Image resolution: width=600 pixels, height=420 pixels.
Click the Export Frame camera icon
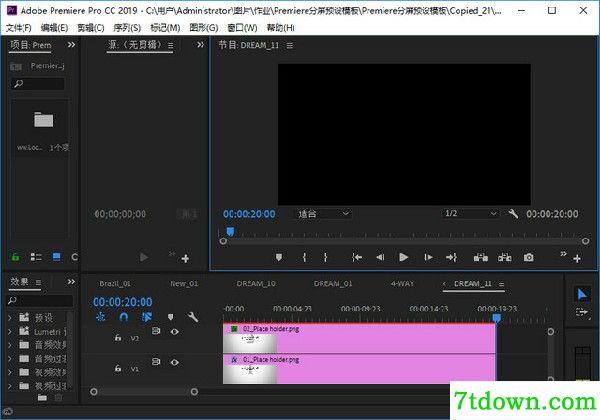[x=528, y=257]
